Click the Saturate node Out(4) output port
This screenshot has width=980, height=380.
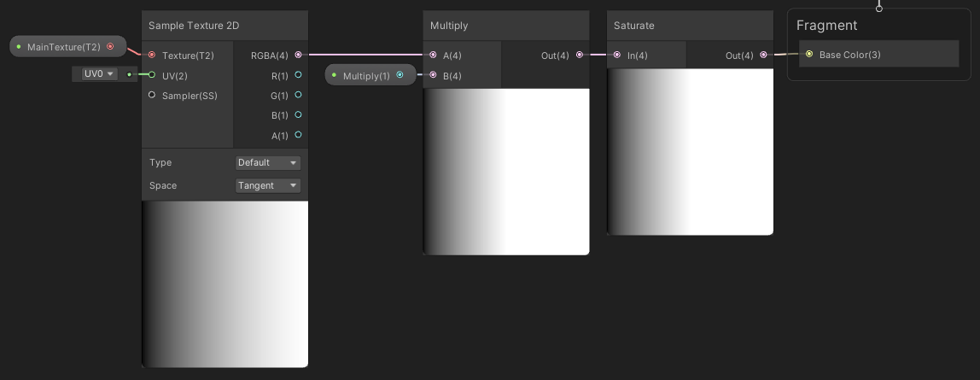click(x=763, y=55)
